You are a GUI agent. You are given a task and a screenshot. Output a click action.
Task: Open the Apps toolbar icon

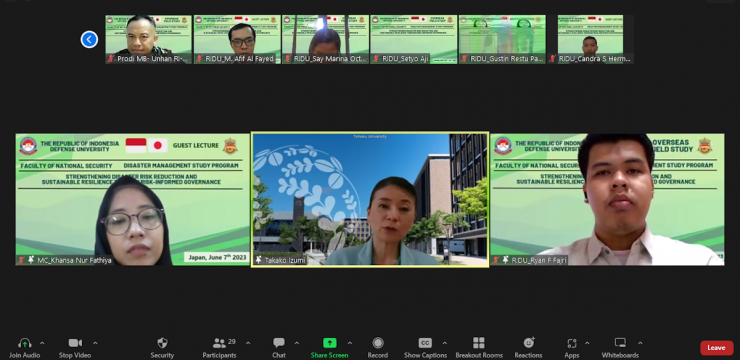tap(572, 343)
